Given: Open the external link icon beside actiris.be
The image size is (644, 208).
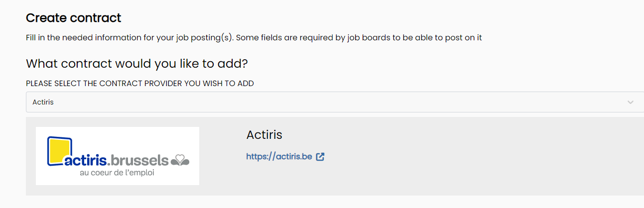Looking at the screenshot, I should coord(320,157).
